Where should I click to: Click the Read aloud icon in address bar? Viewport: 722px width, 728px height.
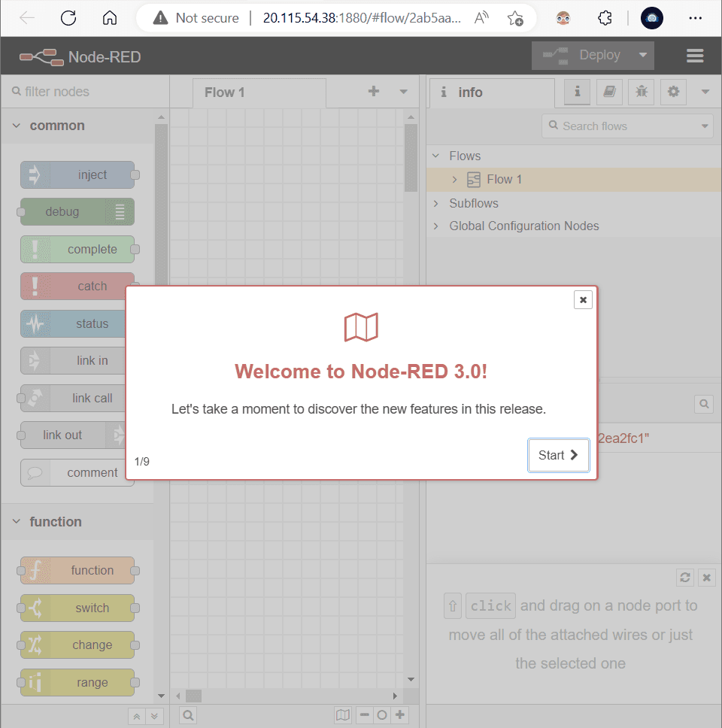point(481,18)
